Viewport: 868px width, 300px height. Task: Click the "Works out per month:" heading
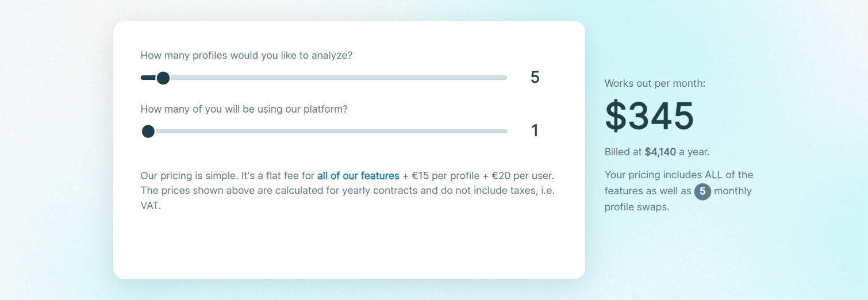[655, 83]
